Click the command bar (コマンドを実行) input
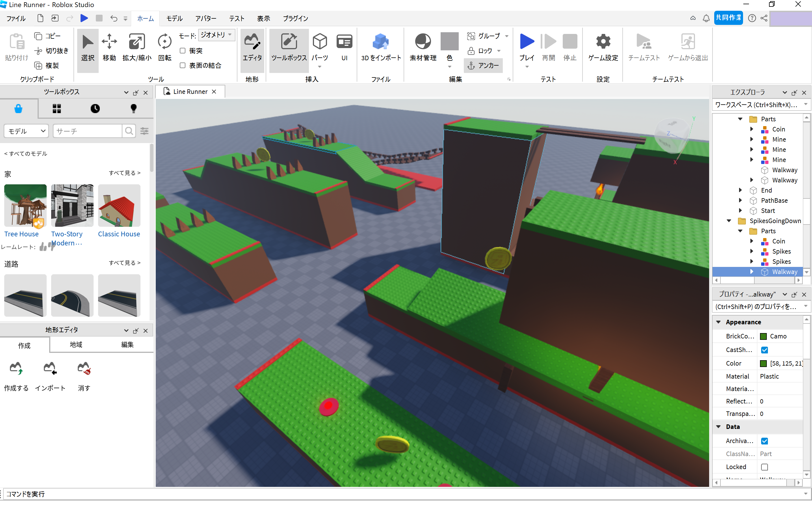Screen dimensions: 812x516 click(403, 494)
